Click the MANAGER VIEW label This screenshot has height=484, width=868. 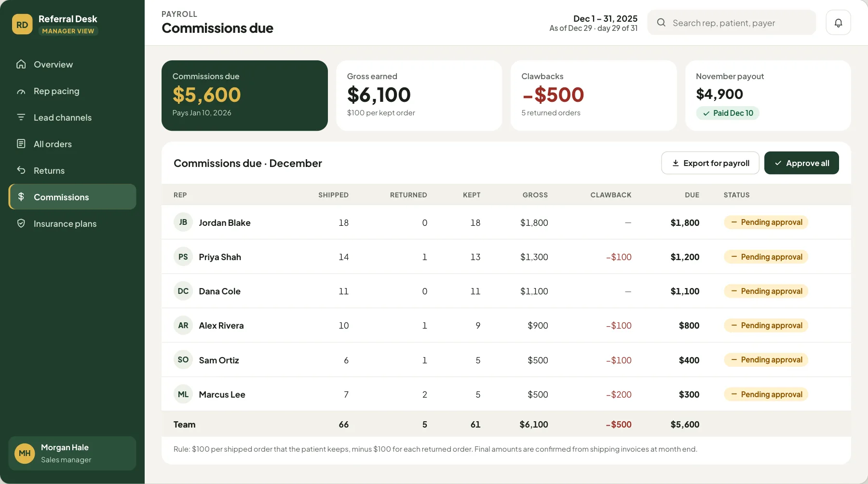coord(68,31)
